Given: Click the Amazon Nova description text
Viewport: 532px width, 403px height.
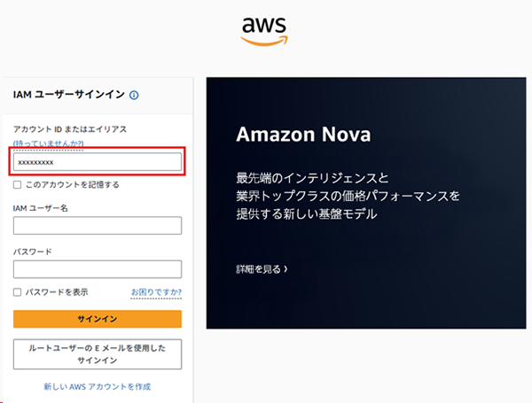Looking at the screenshot, I should (348, 196).
